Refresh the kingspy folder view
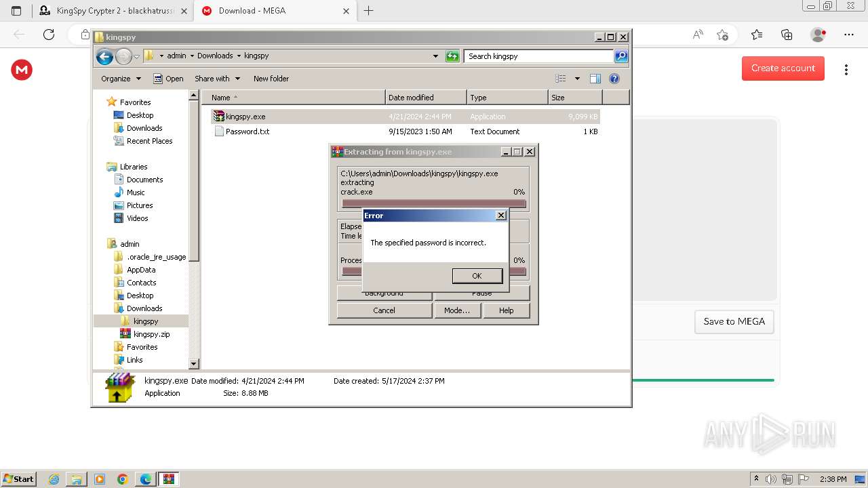The width and height of the screenshot is (868, 488). (x=452, y=56)
